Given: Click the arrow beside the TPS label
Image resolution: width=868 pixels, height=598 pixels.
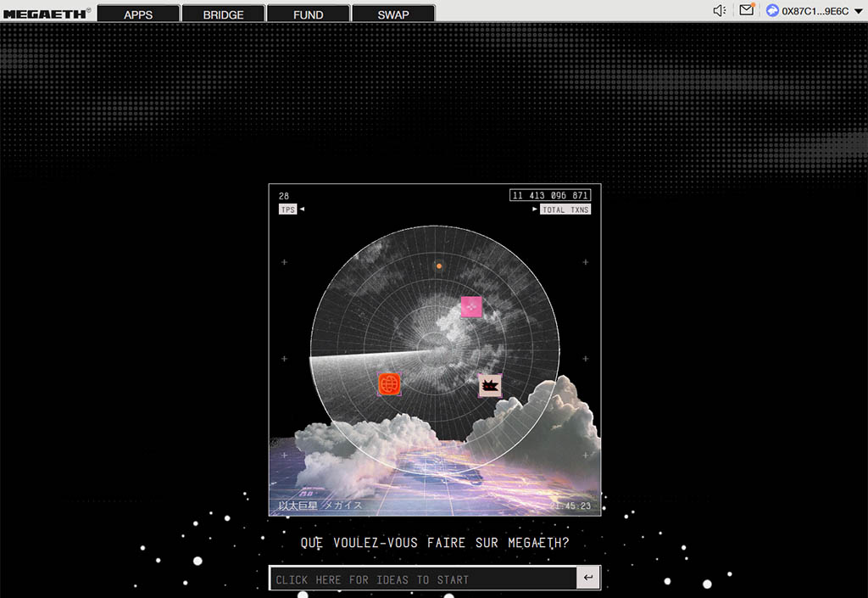Looking at the screenshot, I should click(x=302, y=210).
